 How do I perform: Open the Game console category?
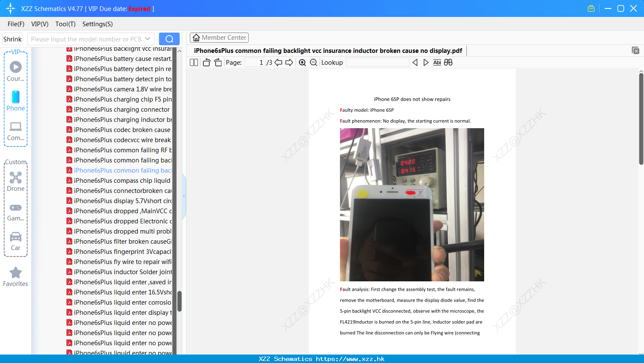pos(16,212)
